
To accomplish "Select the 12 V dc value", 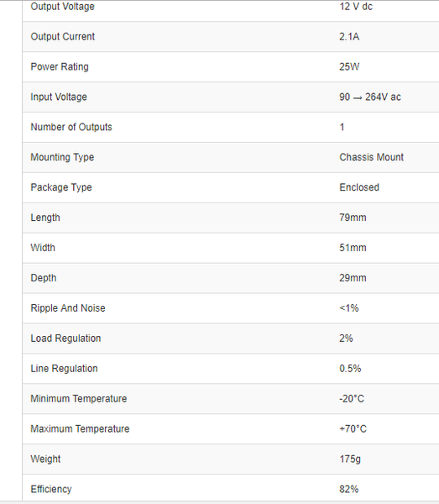I will point(356,7).
